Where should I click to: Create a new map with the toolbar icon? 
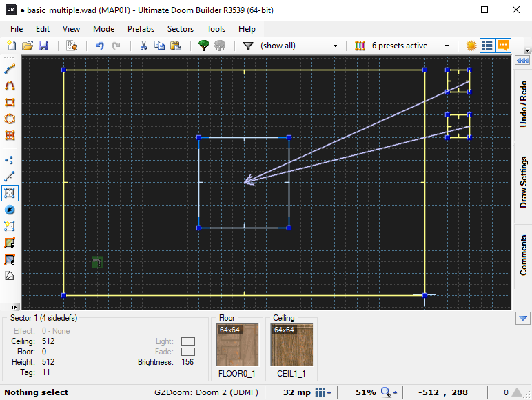point(12,46)
